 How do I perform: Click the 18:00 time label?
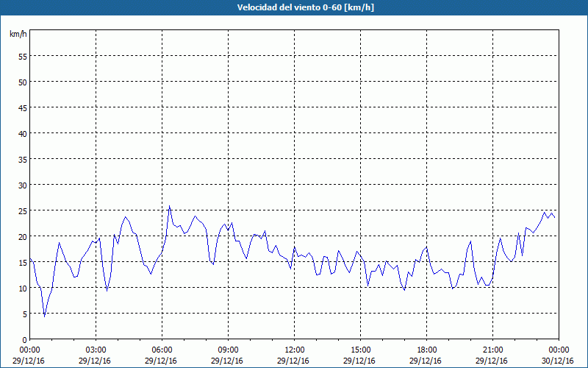[427, 350]
